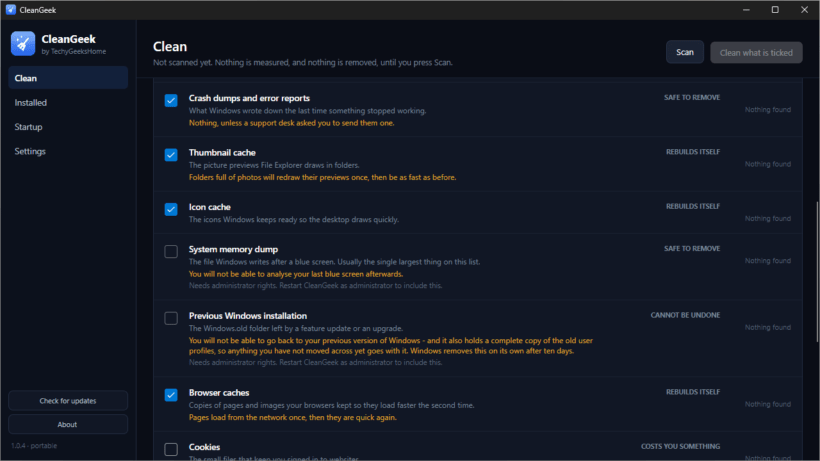This screenshot has width=820, height=461.
Task: Switch to the Startup section
Action: (68, 127)
